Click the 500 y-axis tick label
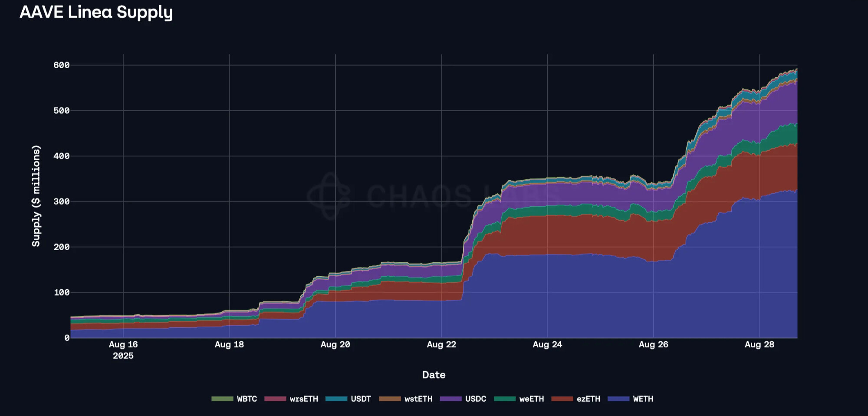The height and width of the screenshot is (416, 868). (x=61, y=111)
